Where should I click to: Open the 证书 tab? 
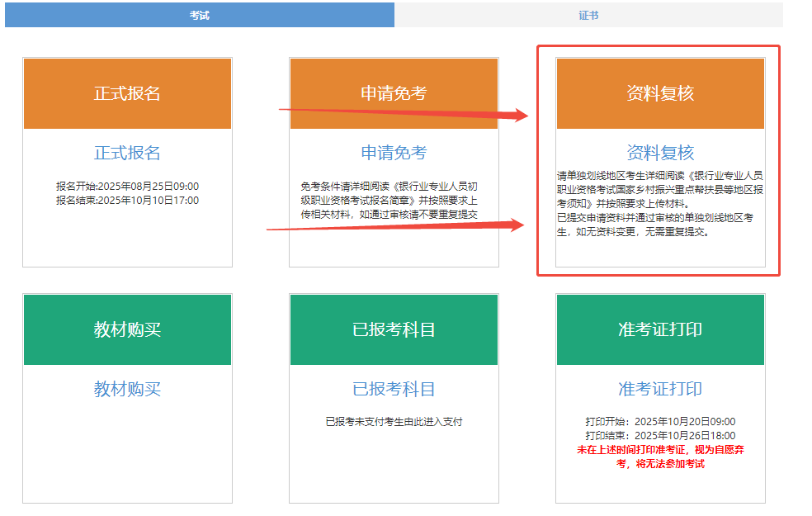588,15
